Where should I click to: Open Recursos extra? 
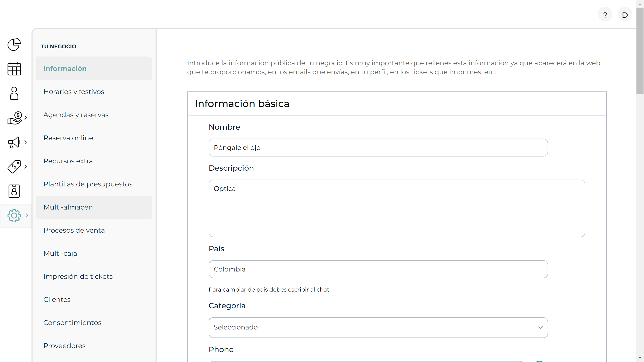tap(94, 161)
